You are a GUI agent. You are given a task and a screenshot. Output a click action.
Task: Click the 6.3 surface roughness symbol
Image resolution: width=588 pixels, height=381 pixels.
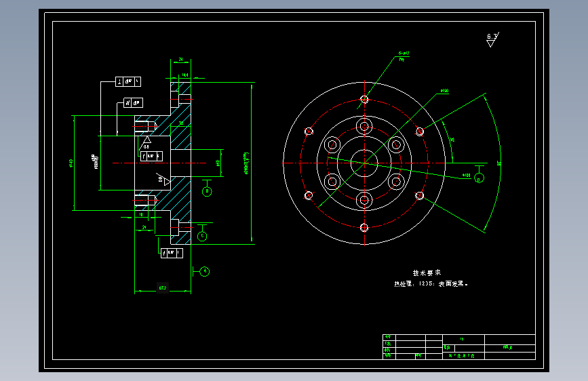492,40
